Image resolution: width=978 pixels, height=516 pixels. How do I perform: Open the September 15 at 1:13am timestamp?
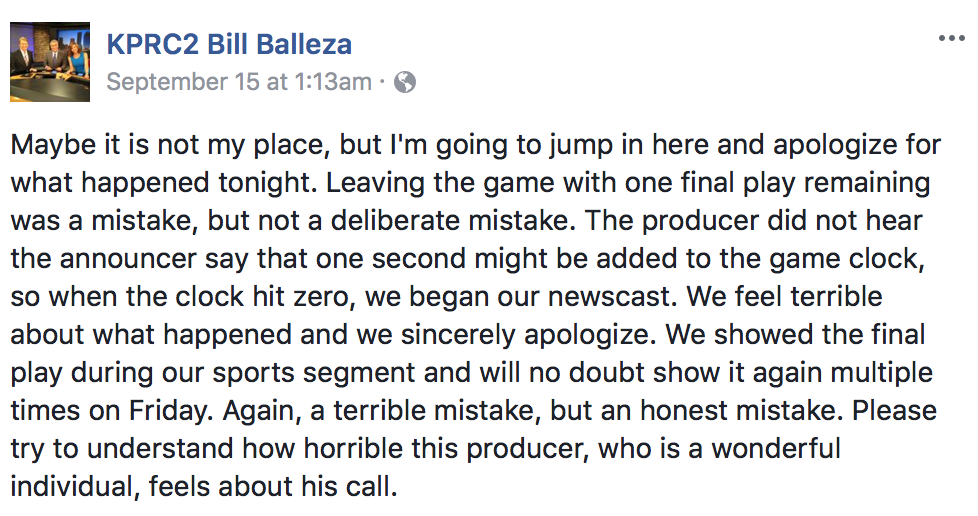pyautogui.click(x=239, y=82)
